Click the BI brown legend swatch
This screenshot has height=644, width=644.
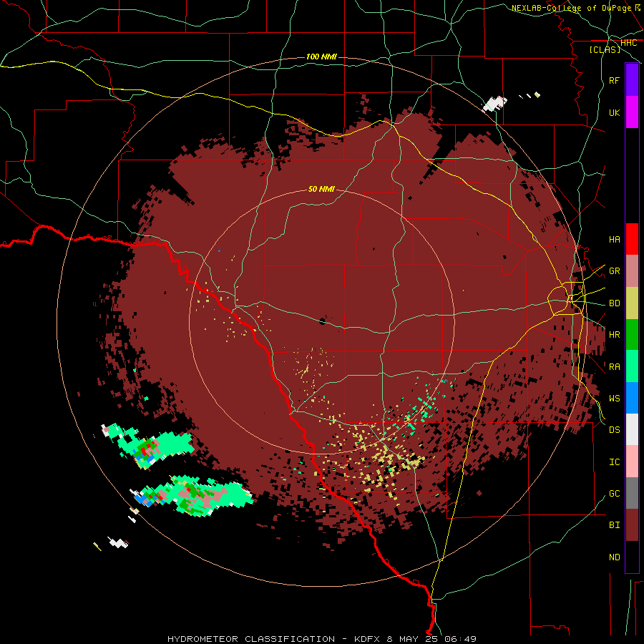click(632, 525)
